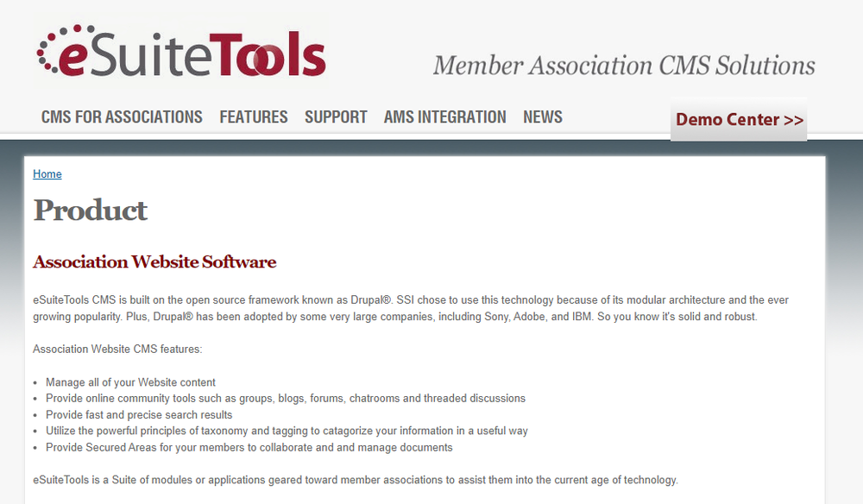Navigate to Home via the breadcrumb link

click(x=47, y=173)
